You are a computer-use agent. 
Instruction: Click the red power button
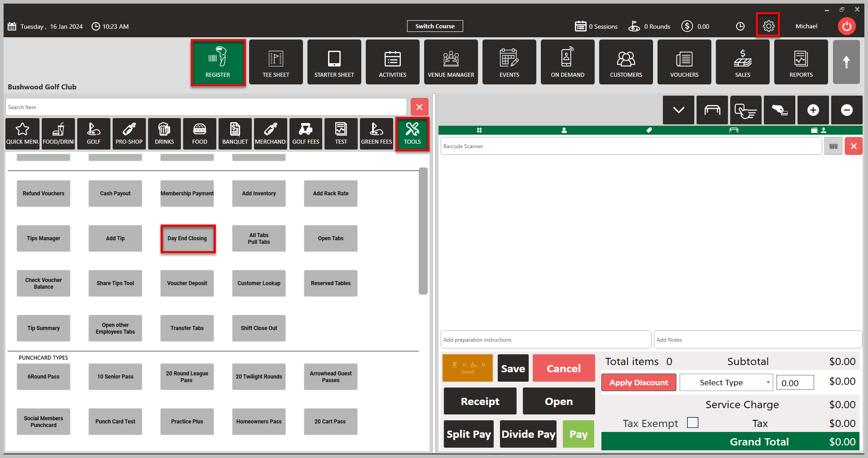pos(847,26)
